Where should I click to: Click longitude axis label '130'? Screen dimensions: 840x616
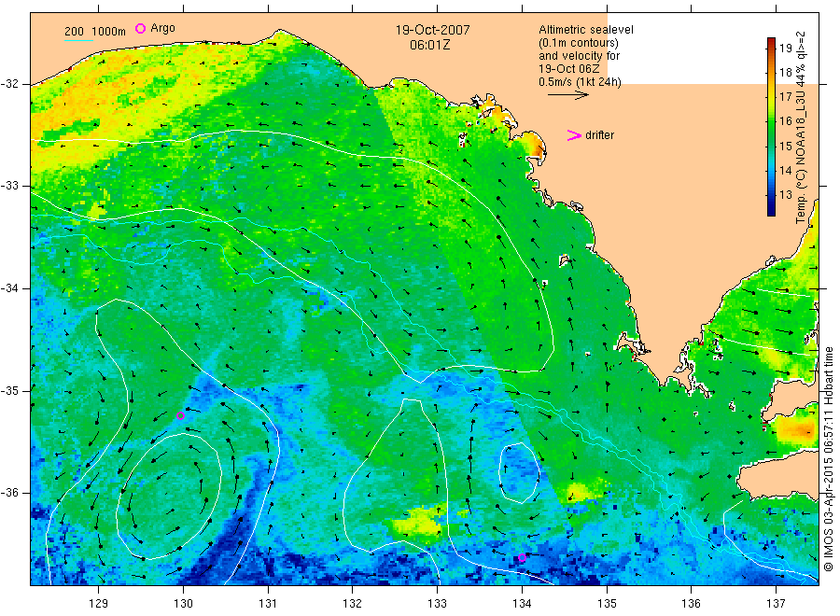tap(183, 604)
